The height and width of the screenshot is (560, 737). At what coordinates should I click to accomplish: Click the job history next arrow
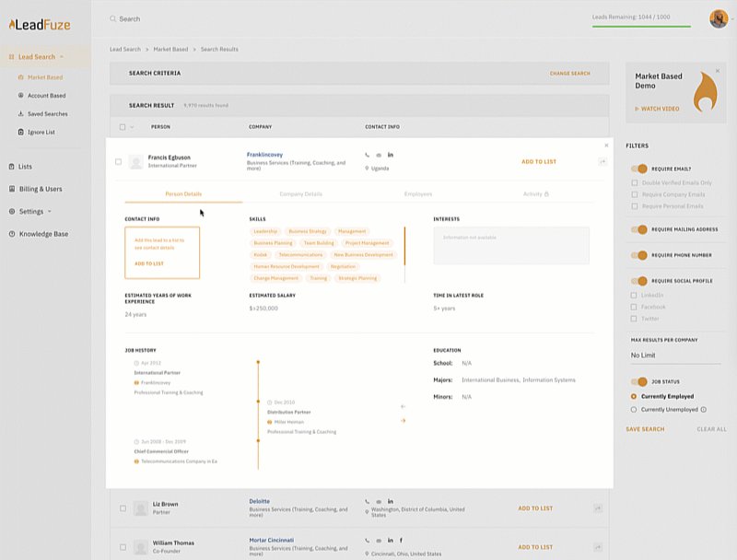coord(403,421)
